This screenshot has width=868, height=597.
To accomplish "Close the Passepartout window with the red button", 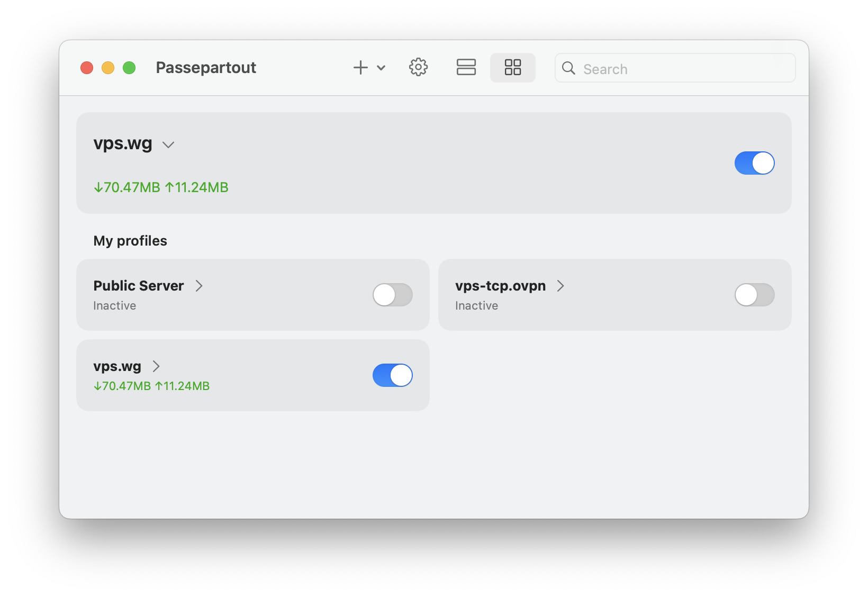I will pos(87,68).
